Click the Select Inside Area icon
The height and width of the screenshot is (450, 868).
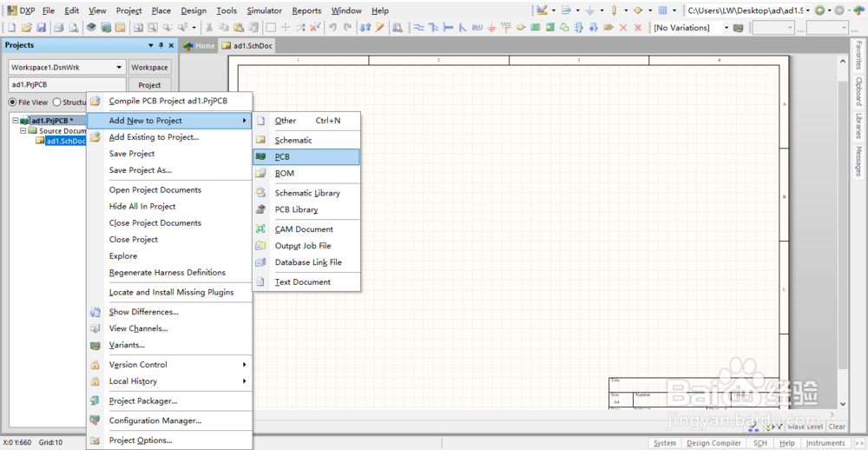pos(271,27)
